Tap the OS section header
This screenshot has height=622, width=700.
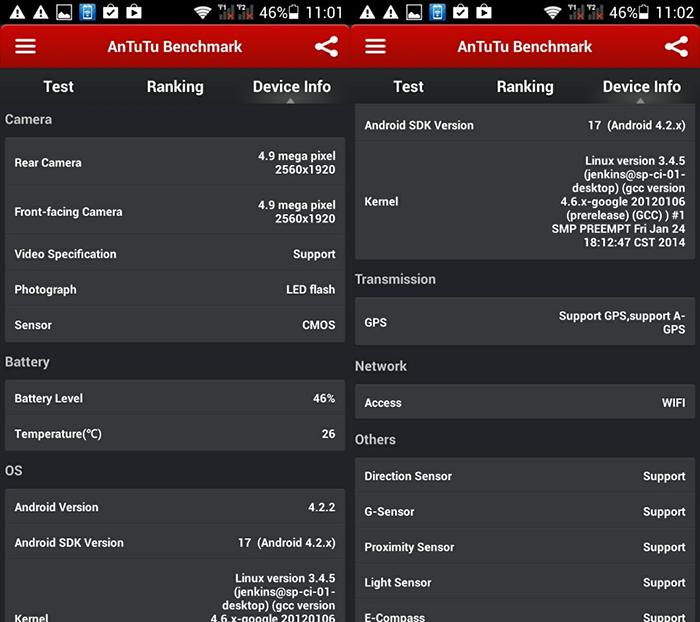13,470
